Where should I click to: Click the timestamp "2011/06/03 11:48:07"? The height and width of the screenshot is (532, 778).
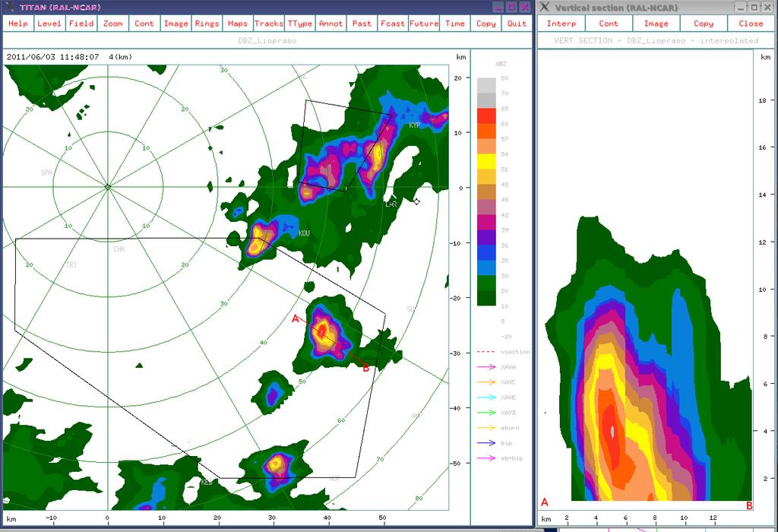pos(53,57)
